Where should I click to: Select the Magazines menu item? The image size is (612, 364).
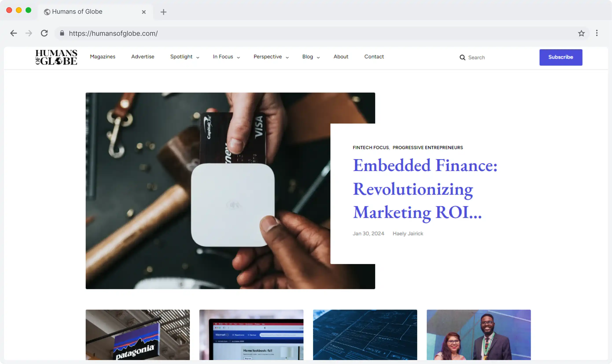[102, 56]
